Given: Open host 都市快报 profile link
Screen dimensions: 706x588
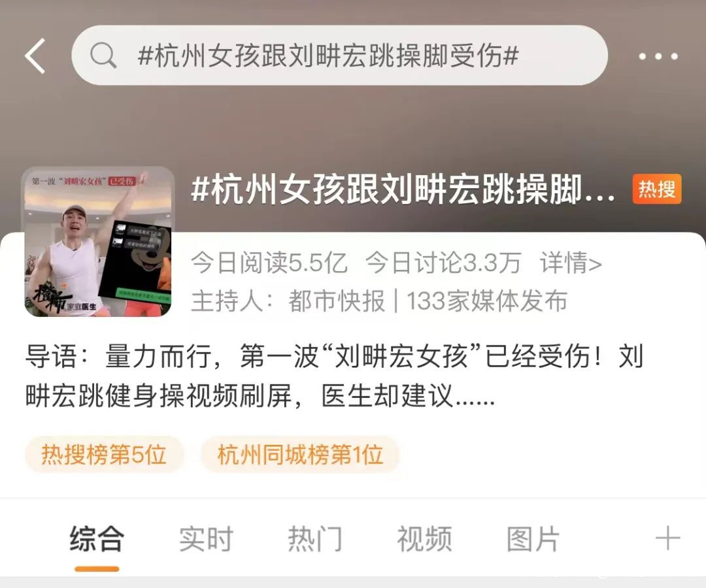Looking at the screenshot, I should coord(337,301).
